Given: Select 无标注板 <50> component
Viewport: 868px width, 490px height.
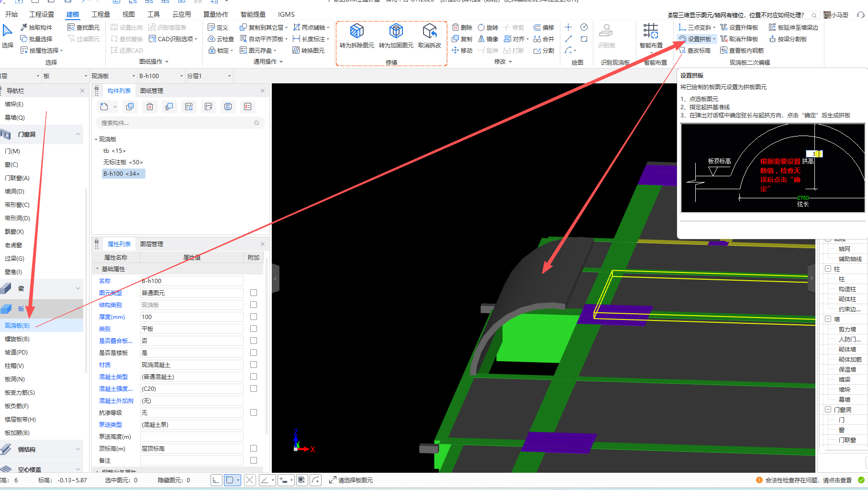Looking at the screenshot, I should 123,162.
